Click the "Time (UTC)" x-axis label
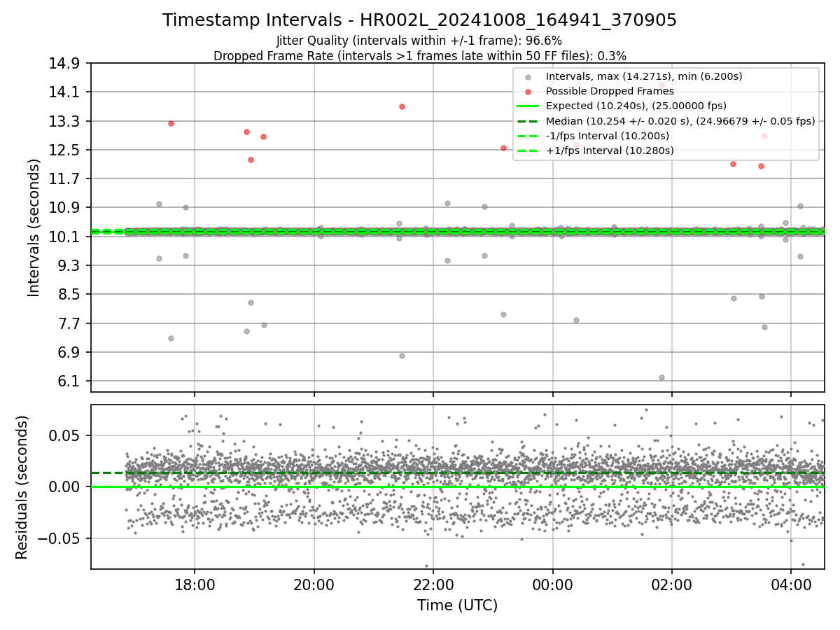Image resolution: width=840 pixels, height=630 pixels. tap(457, 605)
